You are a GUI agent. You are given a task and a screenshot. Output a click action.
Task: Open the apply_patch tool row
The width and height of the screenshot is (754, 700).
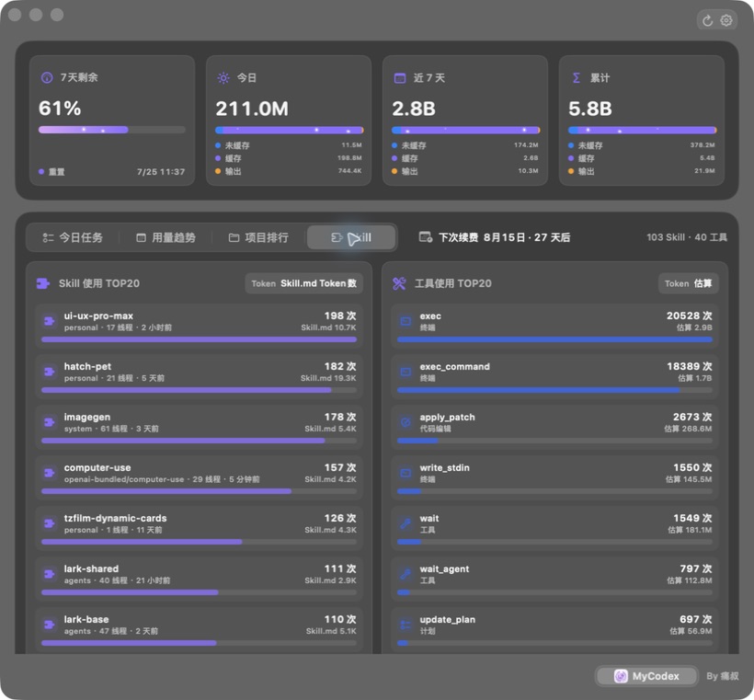point(554,427)
